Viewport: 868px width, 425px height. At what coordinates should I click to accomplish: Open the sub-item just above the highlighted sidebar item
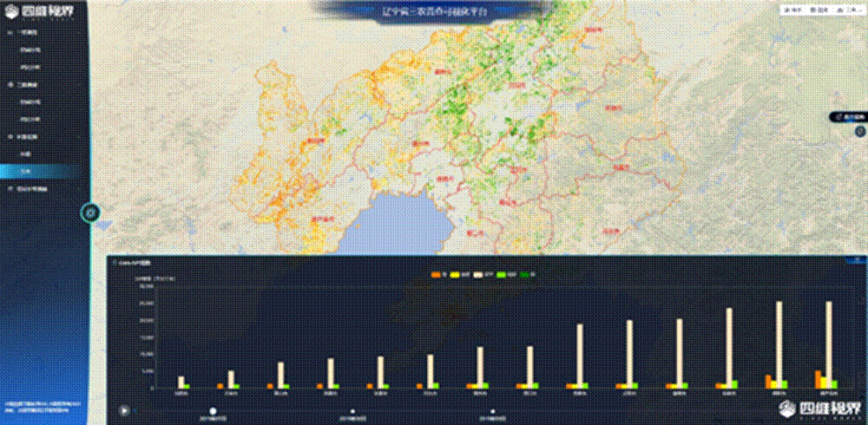click(25, 154)
